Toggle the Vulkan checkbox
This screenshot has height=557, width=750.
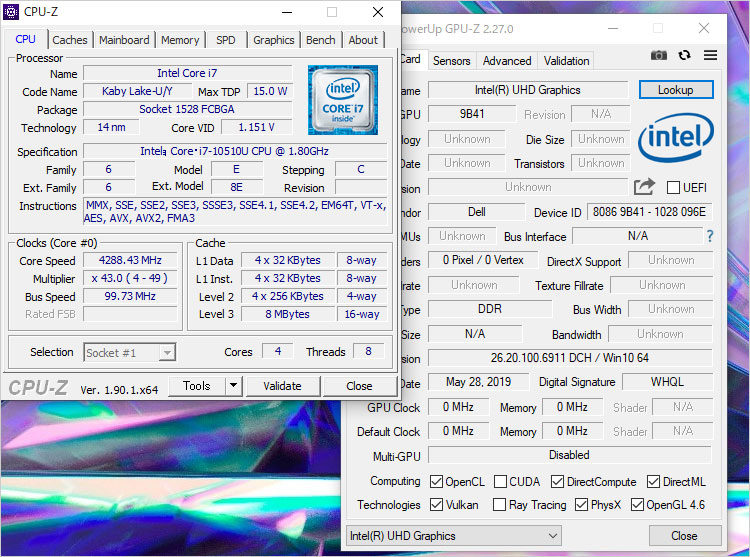[x=436, y=504]
